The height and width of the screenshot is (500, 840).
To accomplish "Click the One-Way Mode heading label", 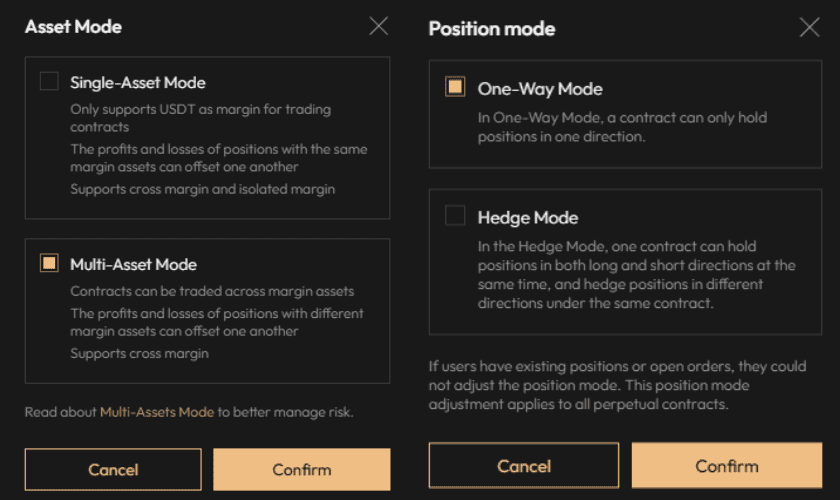I will pyautogui.click(x=540, y=89).
